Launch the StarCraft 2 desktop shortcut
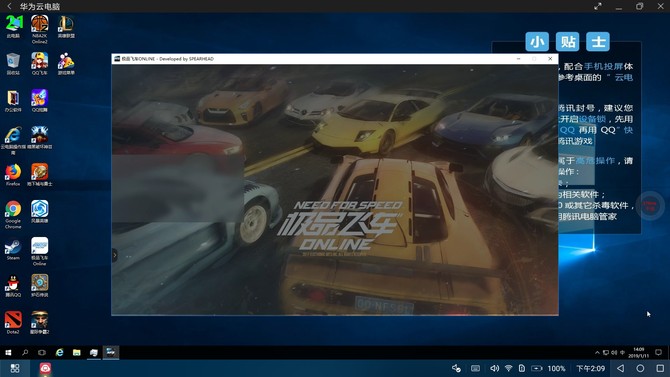 [39, 323]
